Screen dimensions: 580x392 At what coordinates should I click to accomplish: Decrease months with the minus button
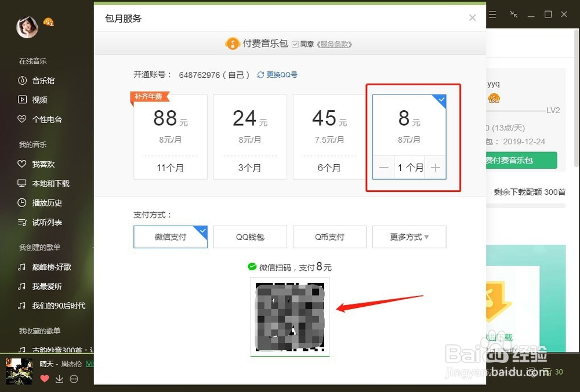383,168
